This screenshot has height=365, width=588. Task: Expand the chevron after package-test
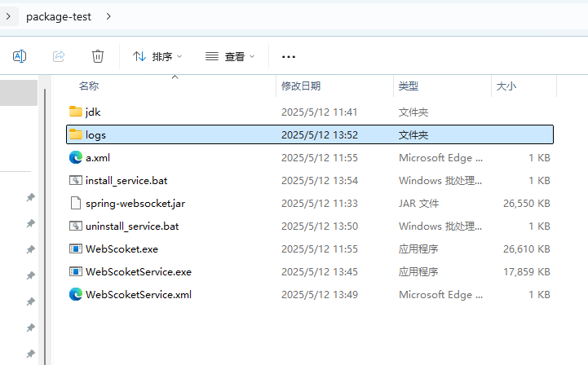(x=108, y=16)
